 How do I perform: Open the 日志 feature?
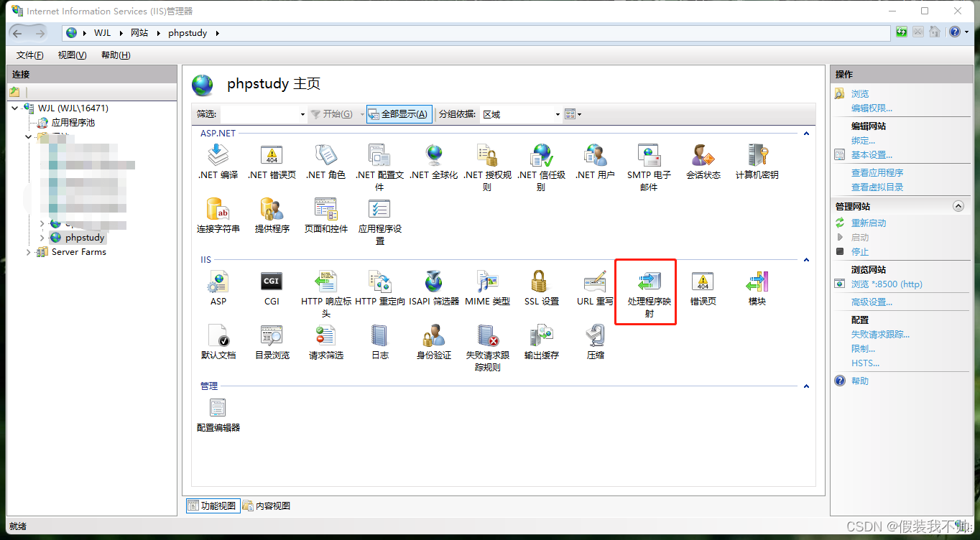(379, 343)
